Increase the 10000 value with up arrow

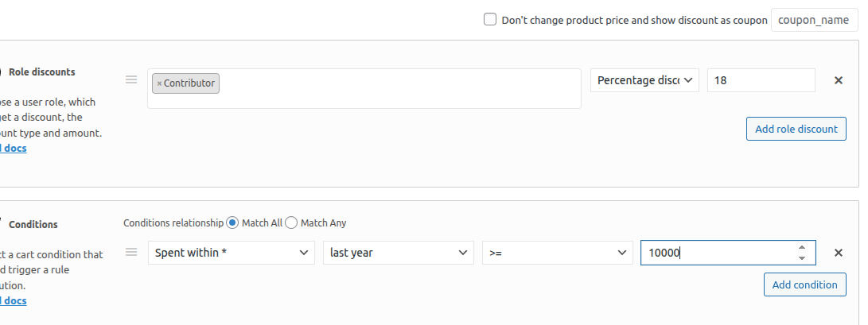point(801,247)
